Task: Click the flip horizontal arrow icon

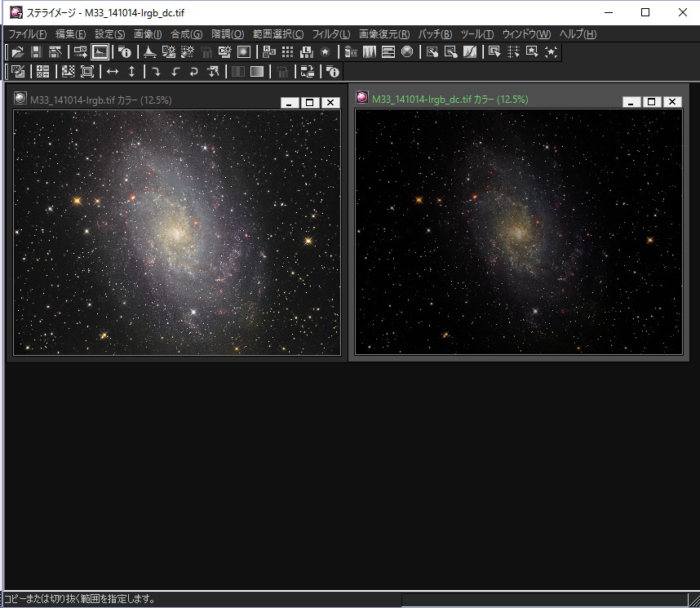Action: coord(113,72)
